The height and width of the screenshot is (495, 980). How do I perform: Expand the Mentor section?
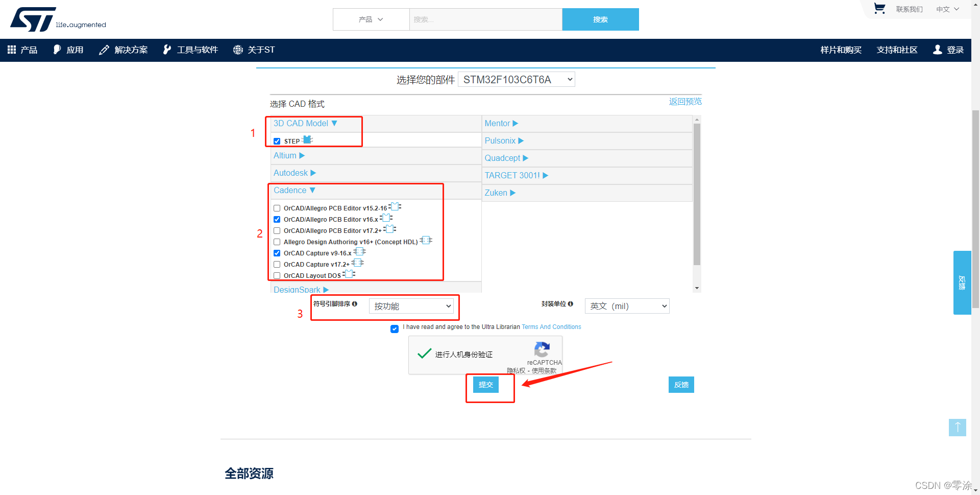[x=501, y=124]
